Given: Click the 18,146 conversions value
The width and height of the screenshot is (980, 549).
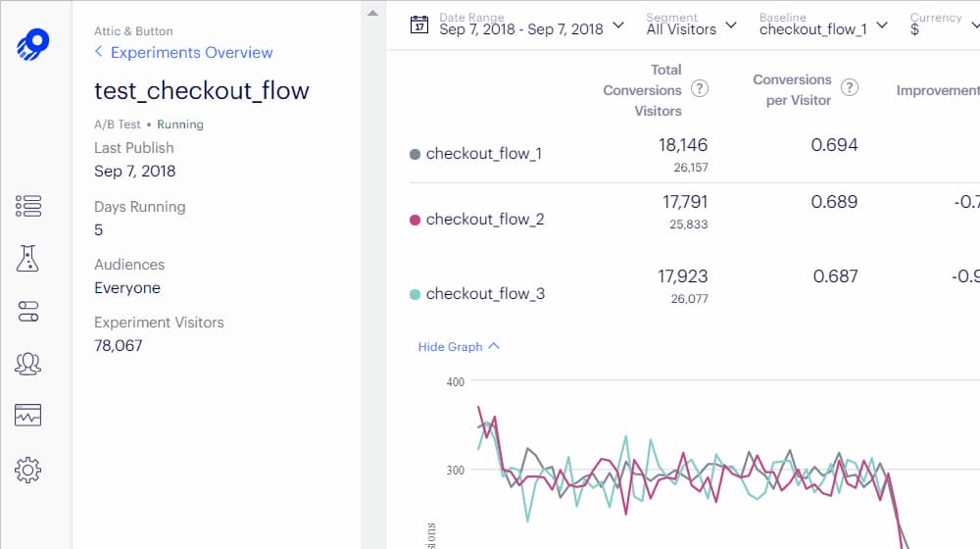Looking at the screenshot, I should click(x=682, y=145).
